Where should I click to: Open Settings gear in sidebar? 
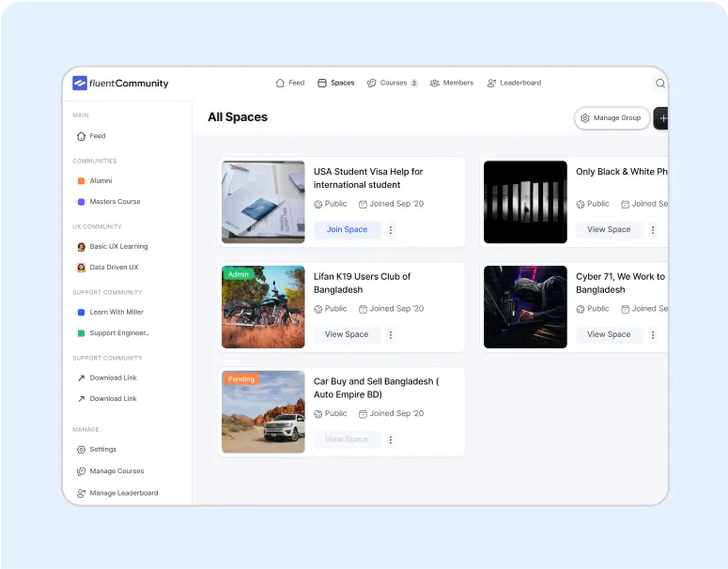click(82, 450)
